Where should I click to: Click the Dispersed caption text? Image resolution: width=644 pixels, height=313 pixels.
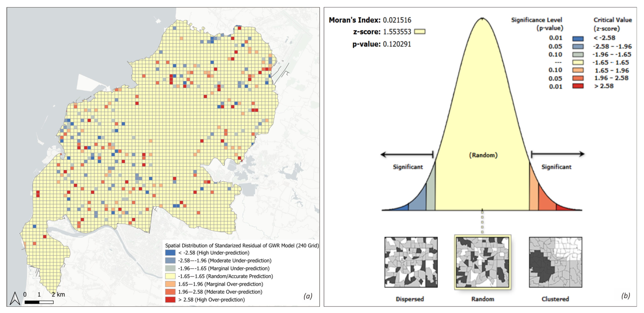410,299
